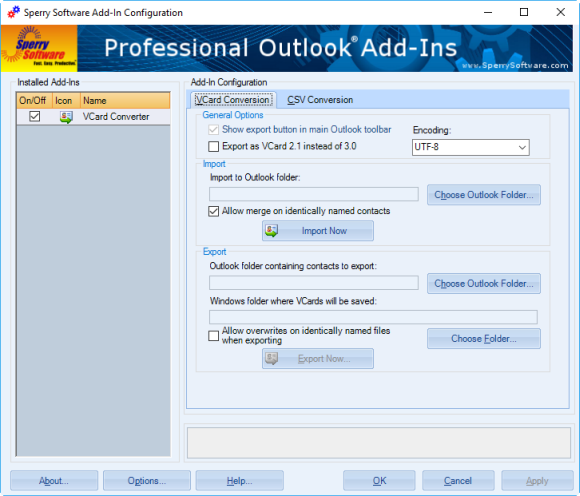Choose Outlook Folder in Import section
Screen dimensions: 580x496
483,195
